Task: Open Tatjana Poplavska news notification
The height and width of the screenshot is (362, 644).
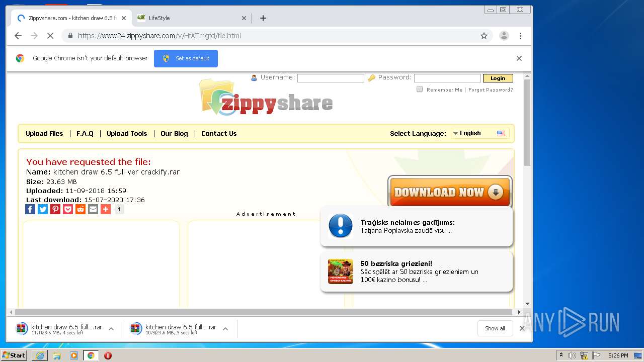Action: 417,227
